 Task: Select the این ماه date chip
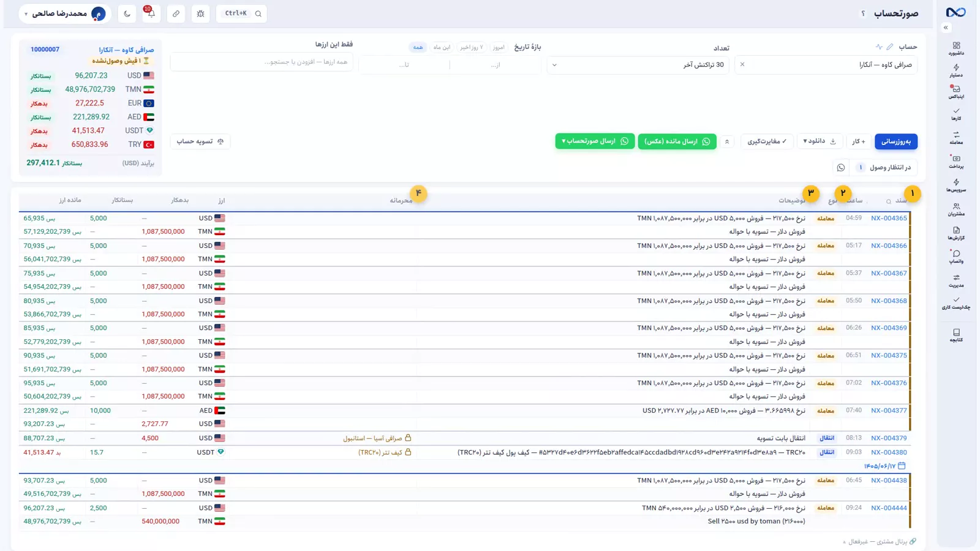[x=442, y=47]
